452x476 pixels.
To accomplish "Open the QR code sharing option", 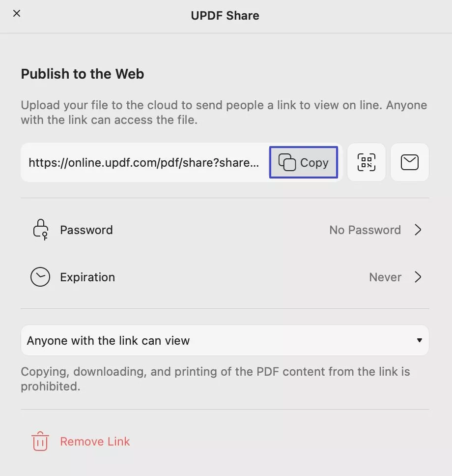I will [x=366, y=162].
